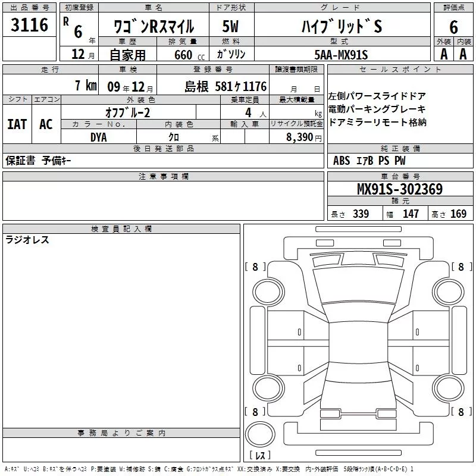The image size is (476, 476).
Task: Click the upper-left [8] tire marker
Action: click(x=255, y=267)
